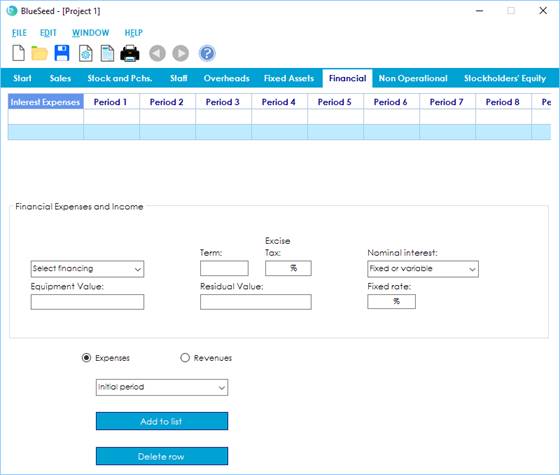Click the Equipment Value input field

point(88,302)
